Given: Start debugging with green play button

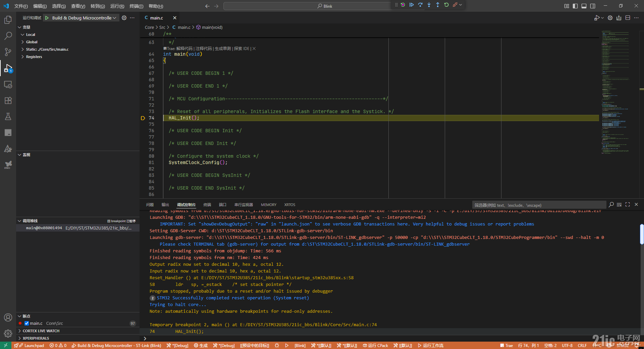Looking at the screenshot, I should (47, 18).
